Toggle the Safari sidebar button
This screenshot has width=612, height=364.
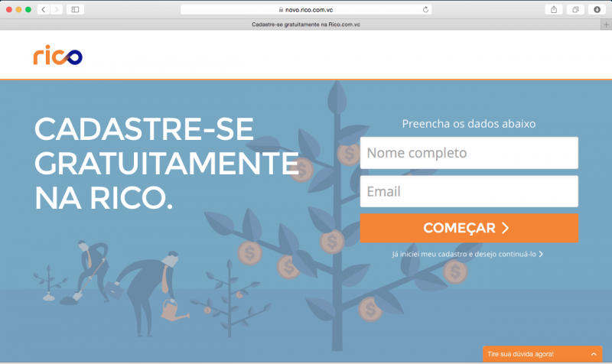point(75,9)
